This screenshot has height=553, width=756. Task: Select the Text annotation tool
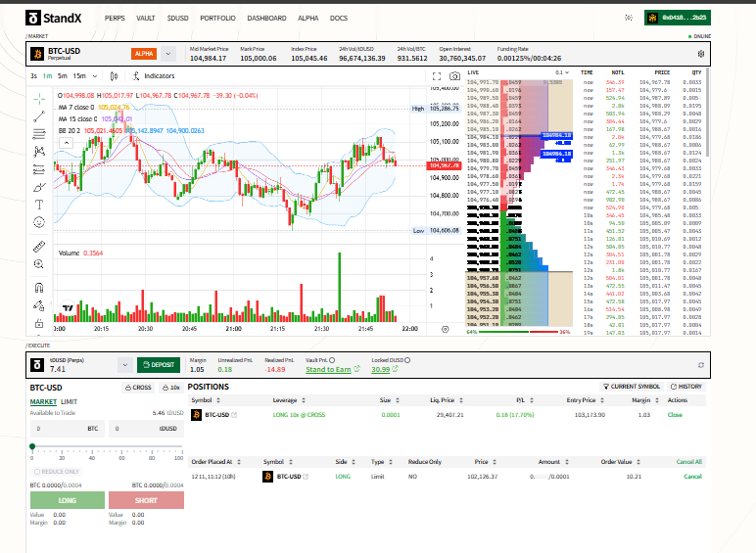coord(39,205)
